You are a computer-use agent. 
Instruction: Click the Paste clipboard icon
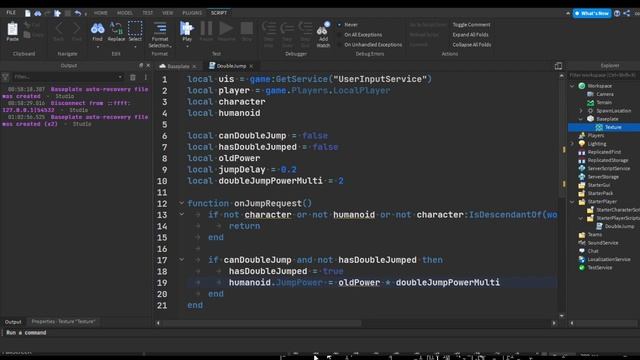pos(13,29)
